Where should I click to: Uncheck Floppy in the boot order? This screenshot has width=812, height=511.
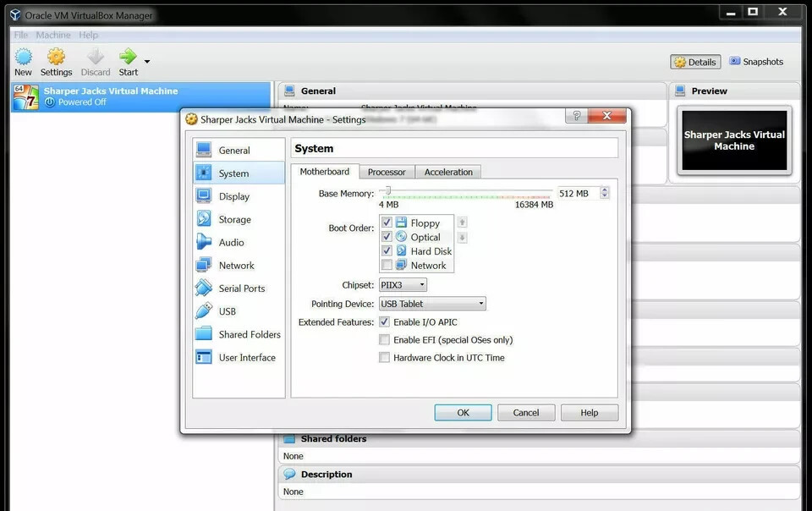point(387,223)
